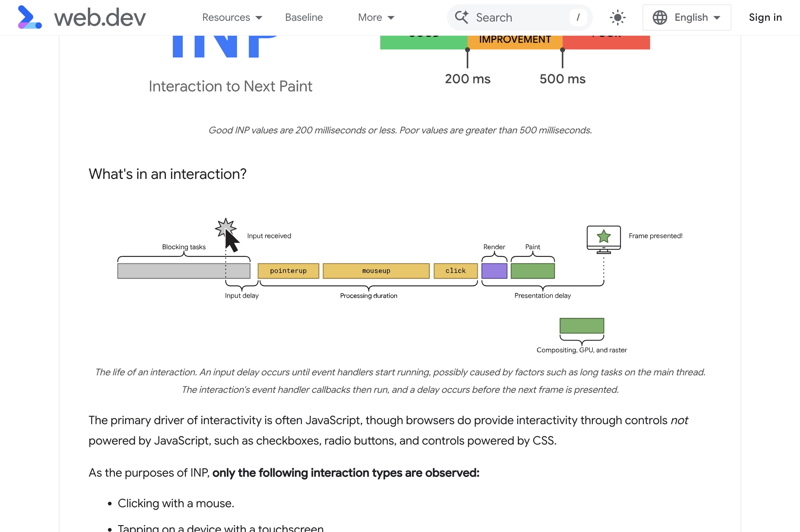
Task: Expand the More dropdown
Action: tap(376, 17)
